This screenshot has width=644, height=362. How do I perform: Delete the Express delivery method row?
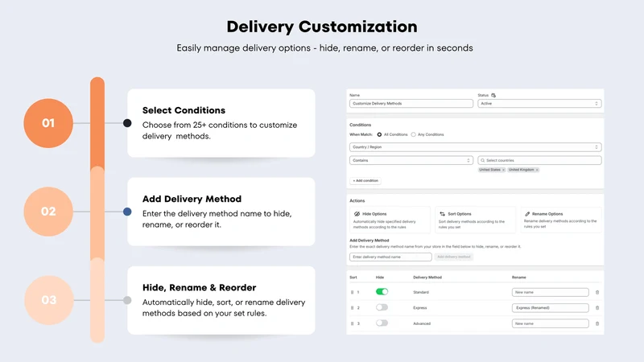(x=597, y=308)
